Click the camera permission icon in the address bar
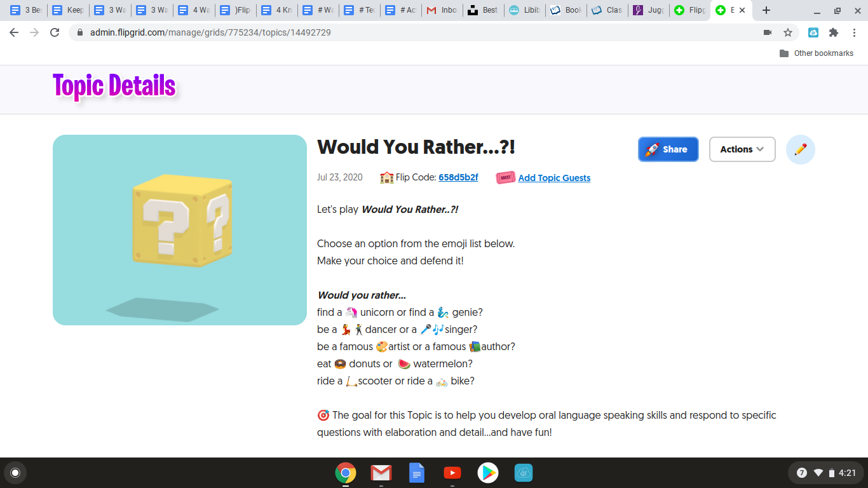 coord(768,32)
